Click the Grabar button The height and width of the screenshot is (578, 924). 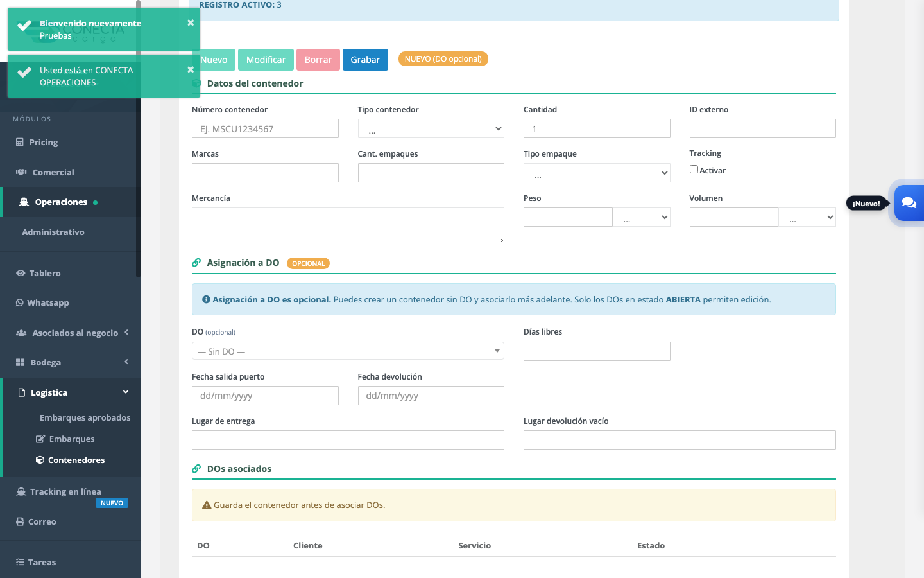(x=365, y=60)
